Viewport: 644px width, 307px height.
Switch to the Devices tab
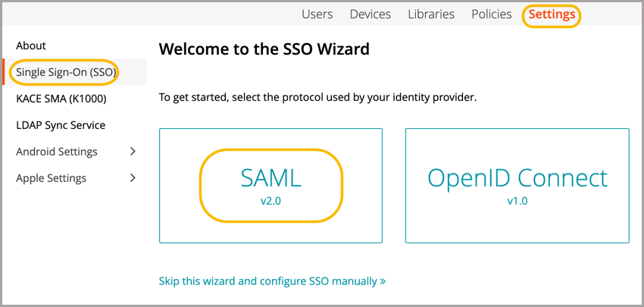370,14
